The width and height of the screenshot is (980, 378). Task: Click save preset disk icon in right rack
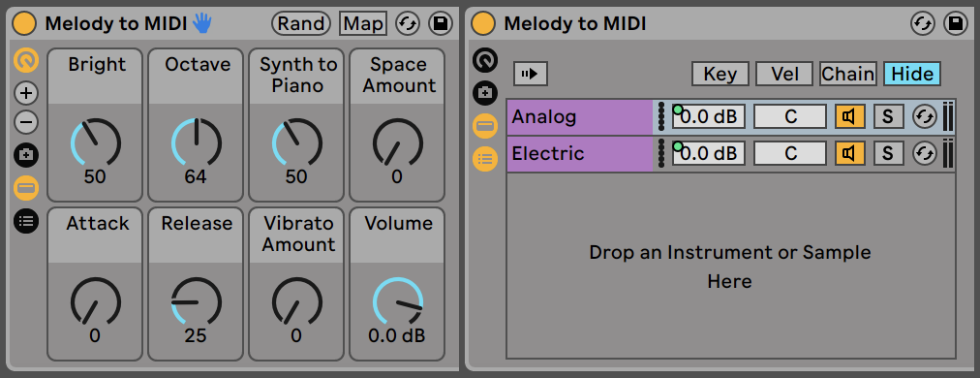click(x=955, y=24)
